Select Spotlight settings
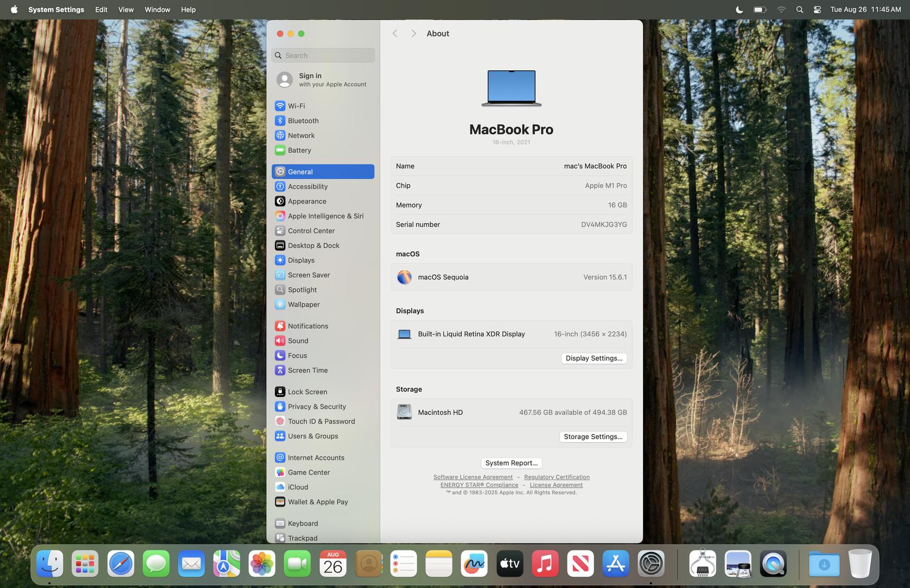Image resolution: width=910 pixels, height=588 pixels. point(323,289)
